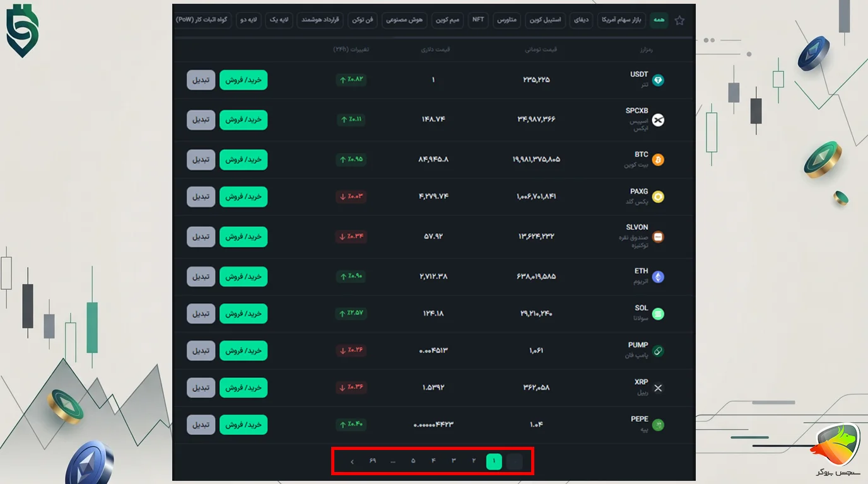
Task: Click the Ethereum coin icon in ETH row
Action: (x=658, y=277)
